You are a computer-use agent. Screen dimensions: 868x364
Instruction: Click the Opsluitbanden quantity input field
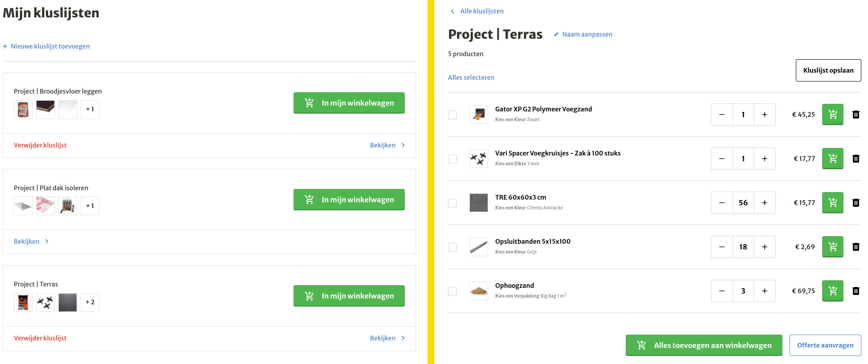click(743, 247)
